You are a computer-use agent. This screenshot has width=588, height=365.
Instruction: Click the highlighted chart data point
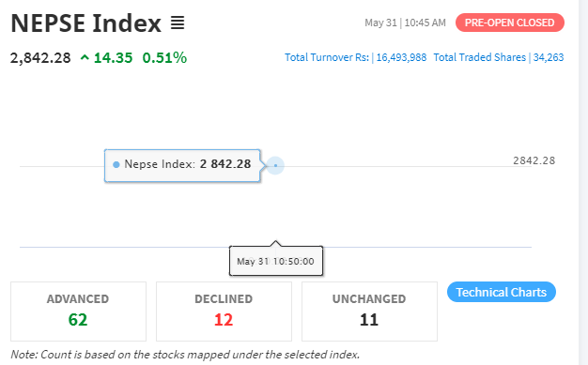point(275,165)
